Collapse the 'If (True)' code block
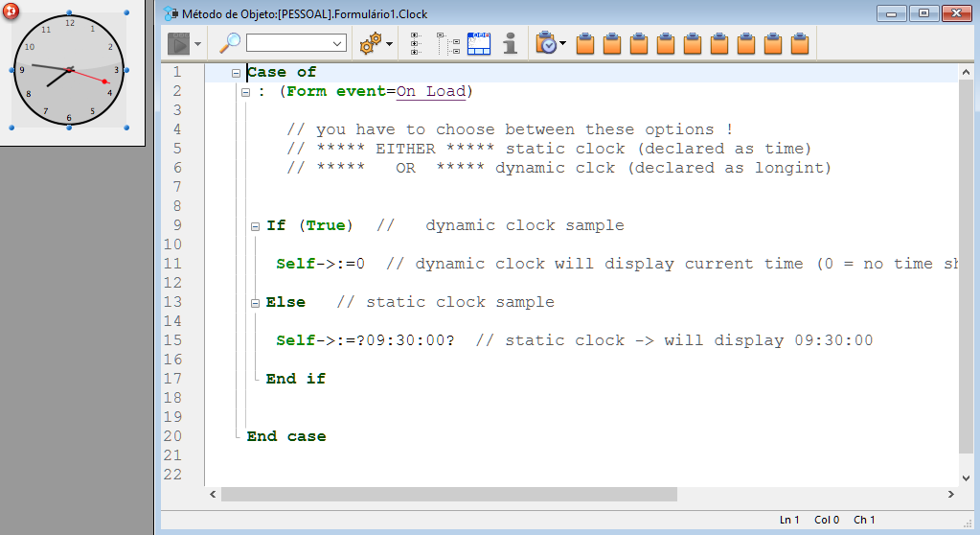Image resolution: width=980 pixels, height=535 pixels. (x=255, y=226)
